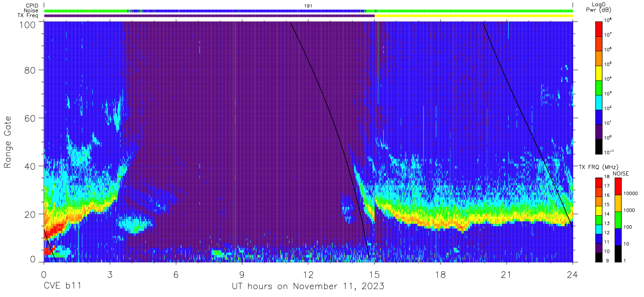The image size is (644, 297).
Task: Click the 24 tick on UT hours axis
Action: click(573, 274)
